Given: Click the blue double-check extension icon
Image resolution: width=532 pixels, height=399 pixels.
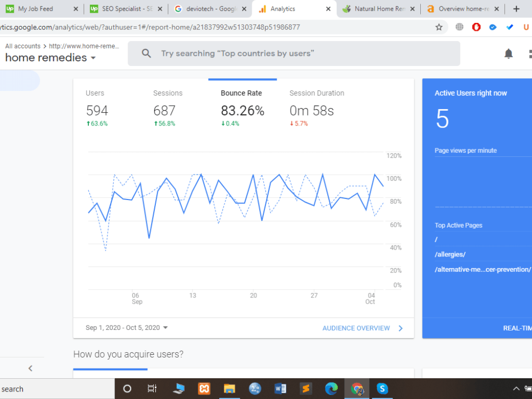Looking at the screenshot, I should click(510, 27).
